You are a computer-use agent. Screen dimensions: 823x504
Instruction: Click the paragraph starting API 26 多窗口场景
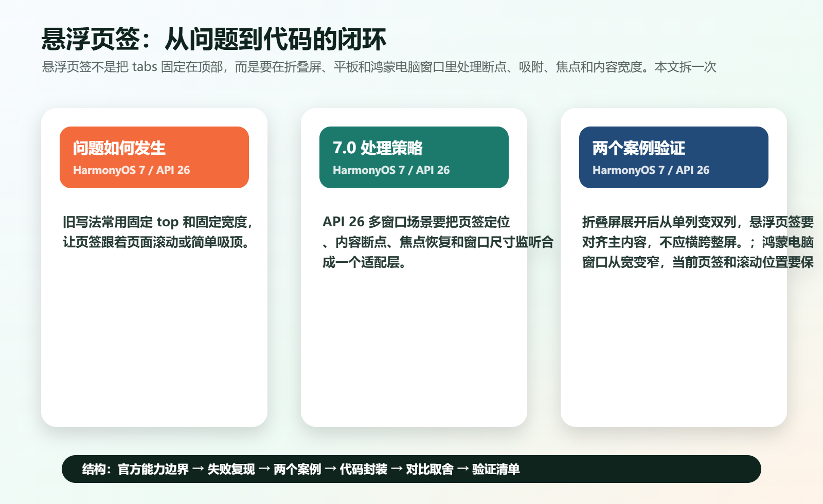point(438,242)
